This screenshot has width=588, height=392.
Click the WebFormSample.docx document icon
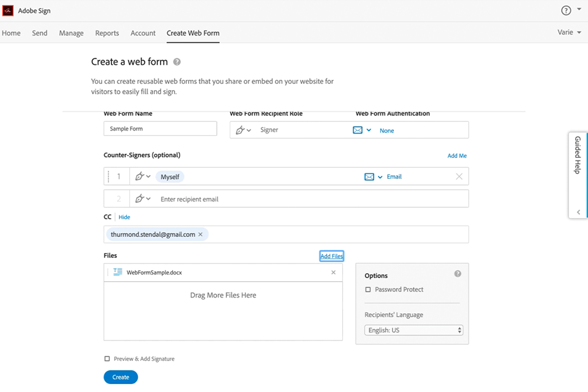[118, 273]
